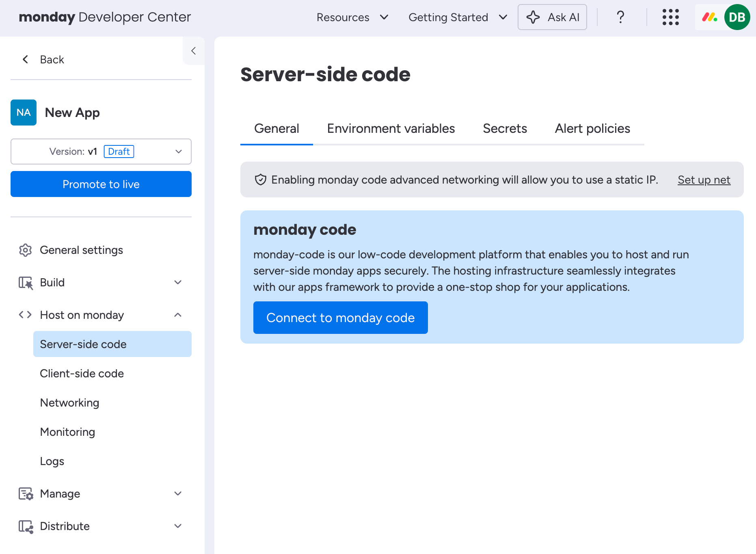Switch to the Alert policies tab
Screen dimensions: 756x554
click(x=592, y=129)
